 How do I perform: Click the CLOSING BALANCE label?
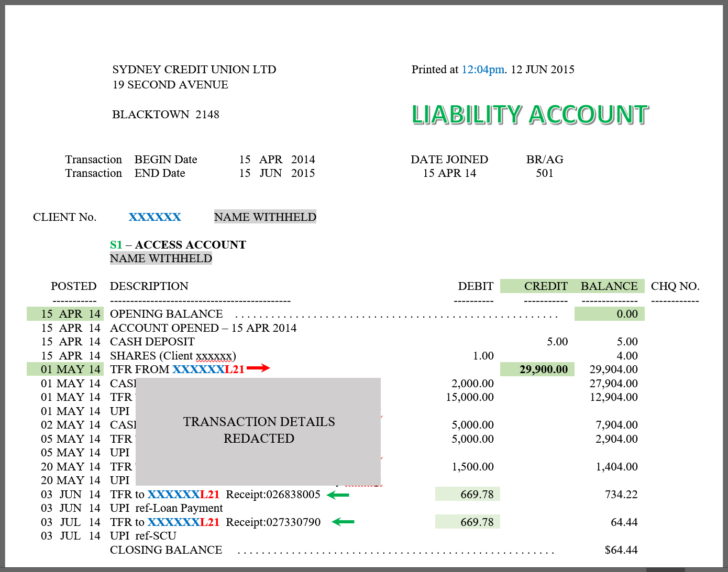tap(166, 550)
